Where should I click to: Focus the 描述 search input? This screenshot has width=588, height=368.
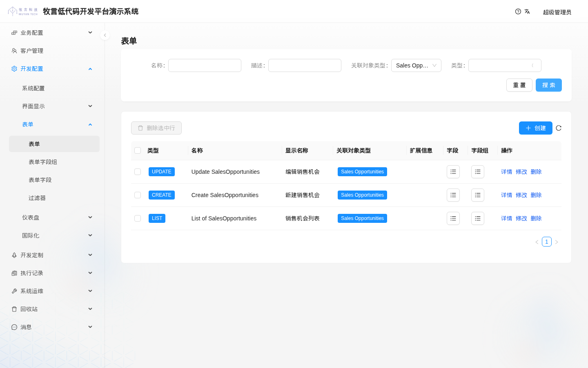coord(305,65)
